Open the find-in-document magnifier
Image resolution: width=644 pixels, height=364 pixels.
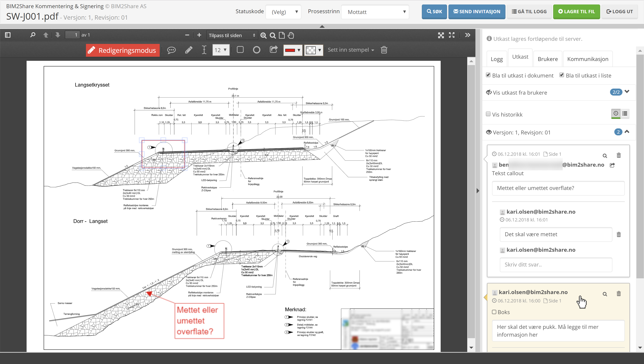pos(33,35)
